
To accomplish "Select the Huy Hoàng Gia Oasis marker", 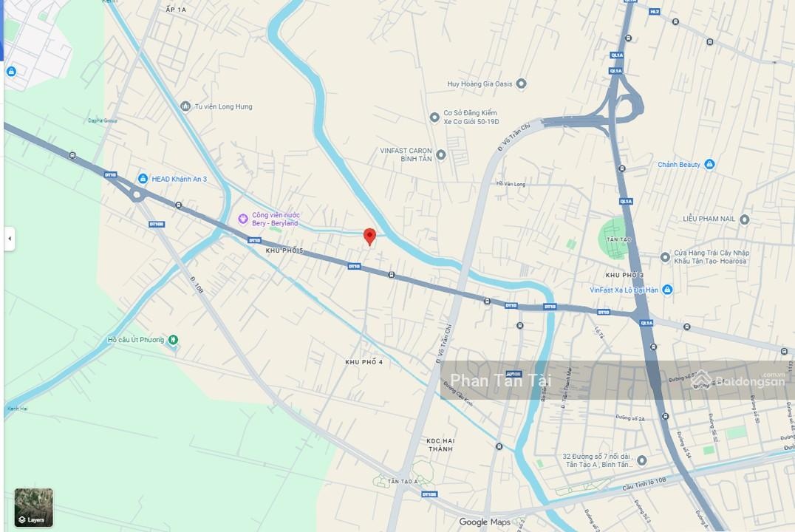I will click(x=521, y=83).
